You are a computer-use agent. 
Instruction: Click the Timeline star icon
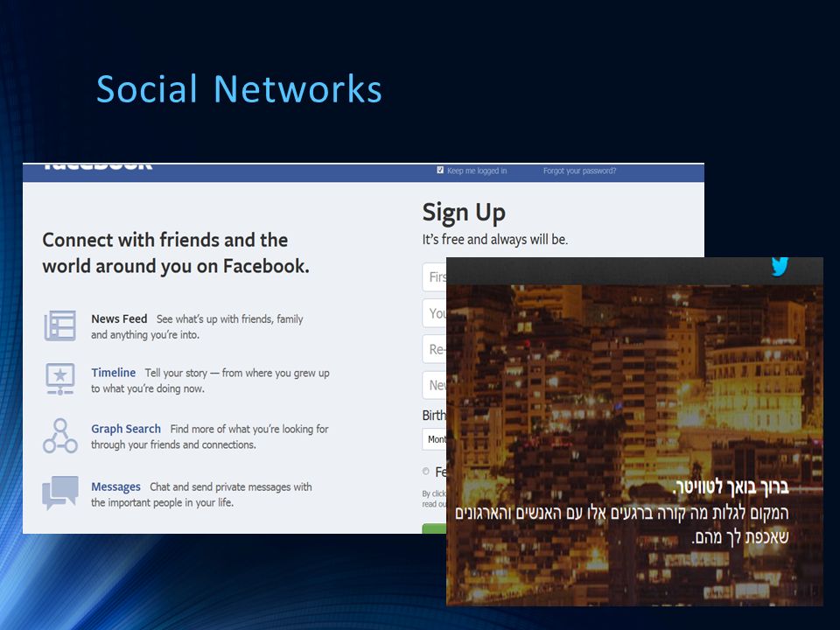60,379
